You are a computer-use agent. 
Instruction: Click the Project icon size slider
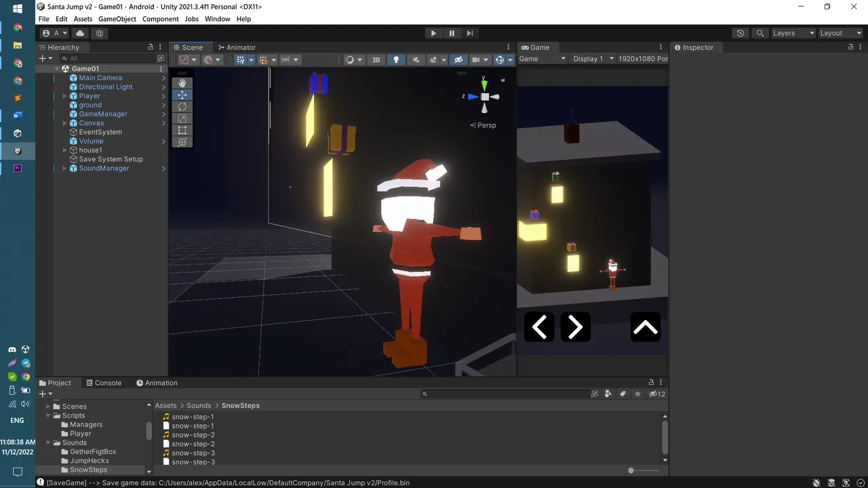point(643,470)
